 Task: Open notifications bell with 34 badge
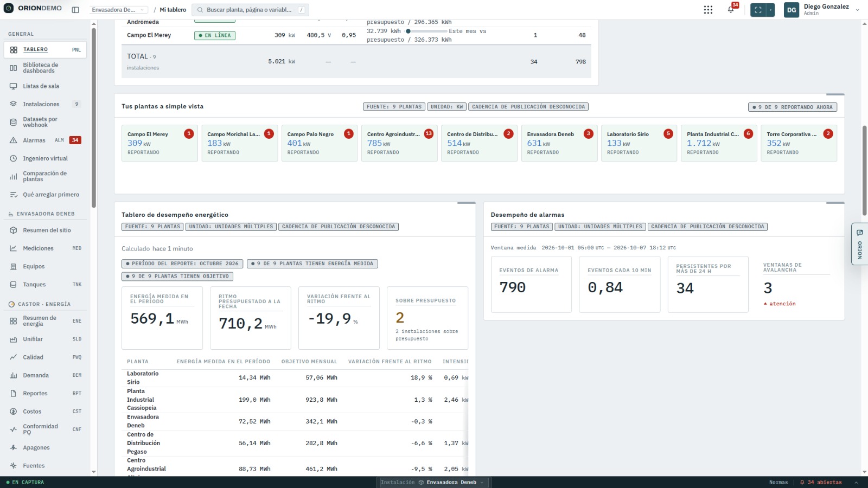731,9
